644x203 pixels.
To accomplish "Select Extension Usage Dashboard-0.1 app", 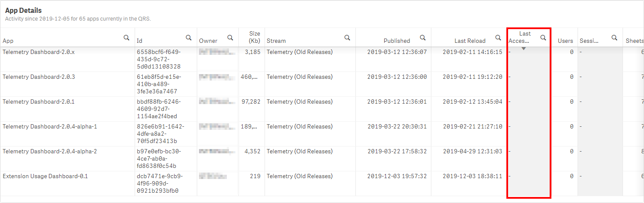I will click(x=45, y=176).
